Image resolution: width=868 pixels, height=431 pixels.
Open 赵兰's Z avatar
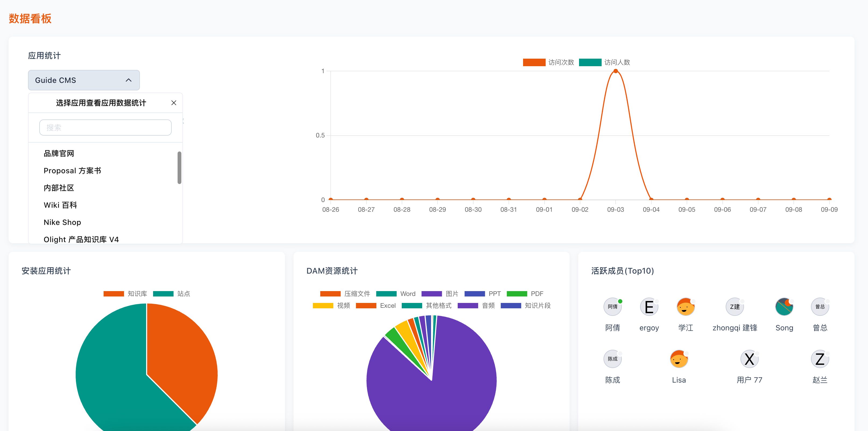[x=820, y=359]
